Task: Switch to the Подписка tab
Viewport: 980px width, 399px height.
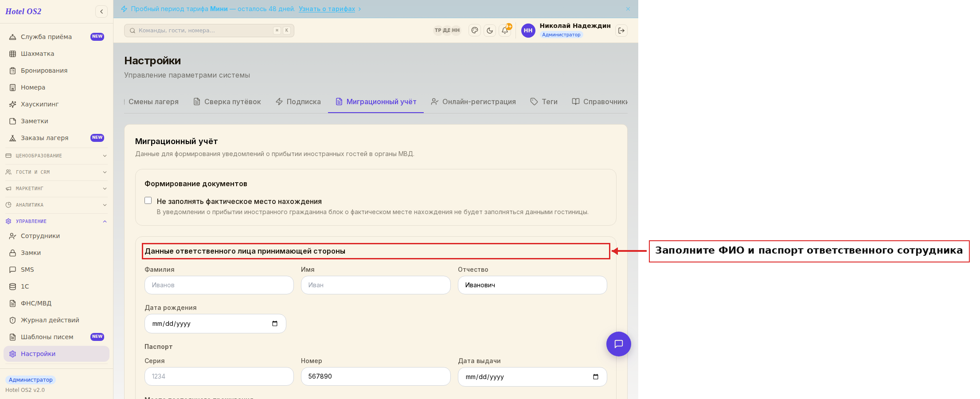Action: click(298, 102)
